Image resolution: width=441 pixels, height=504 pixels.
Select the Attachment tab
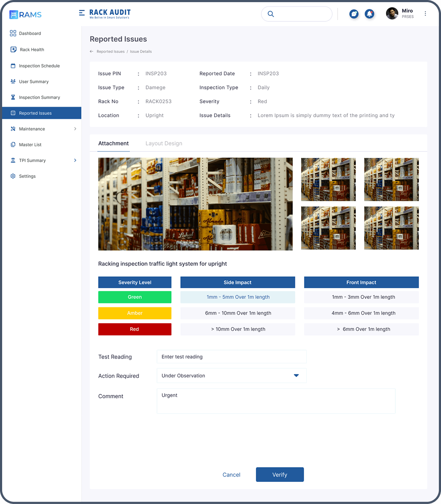point(113,143)
